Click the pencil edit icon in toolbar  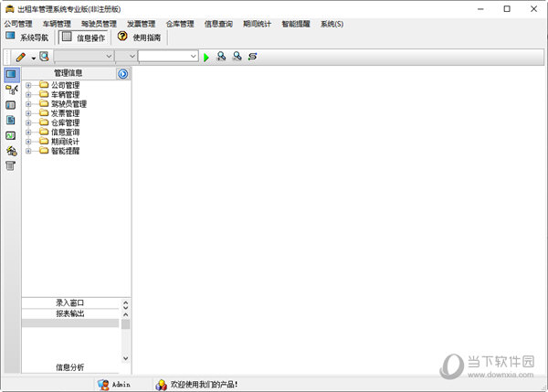coord(20,57)
